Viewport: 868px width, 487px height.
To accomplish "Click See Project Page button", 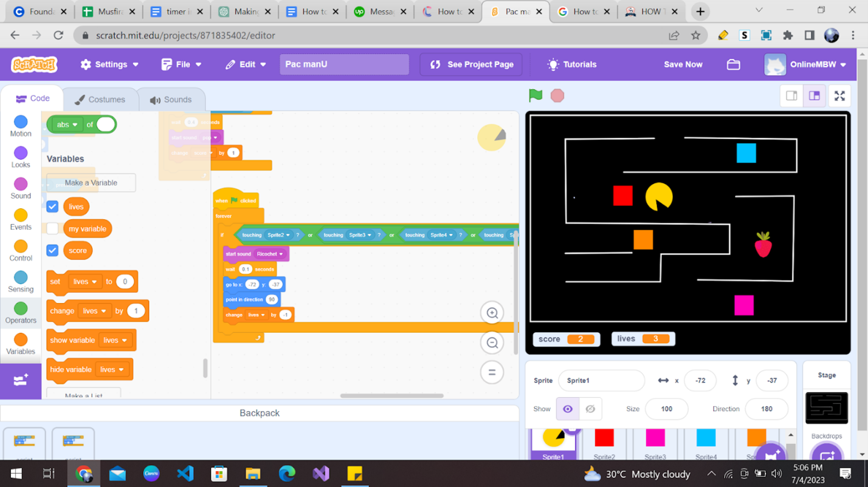I will click(x=471, y=64).
